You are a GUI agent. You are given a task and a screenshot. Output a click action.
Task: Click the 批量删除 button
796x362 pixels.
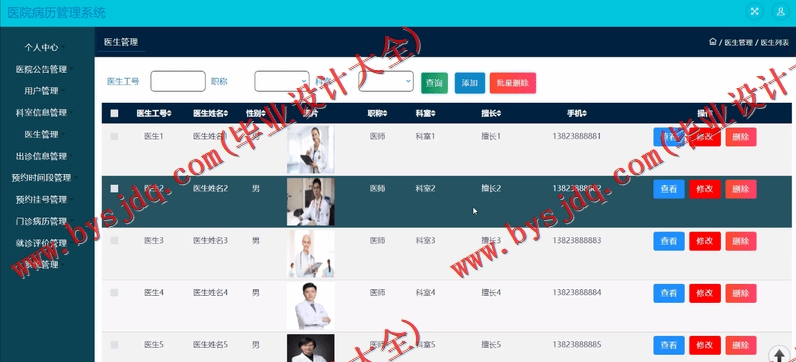[513, 83]
